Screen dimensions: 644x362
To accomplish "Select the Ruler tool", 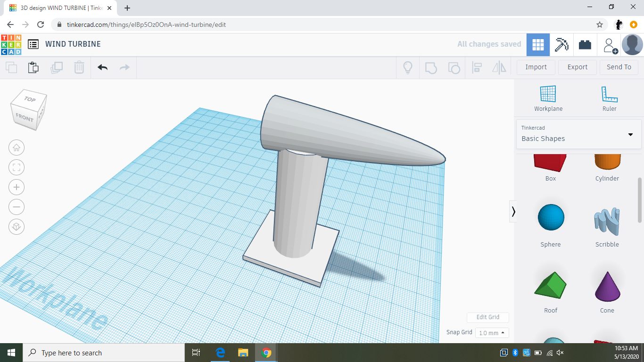I will coord(609,98).
